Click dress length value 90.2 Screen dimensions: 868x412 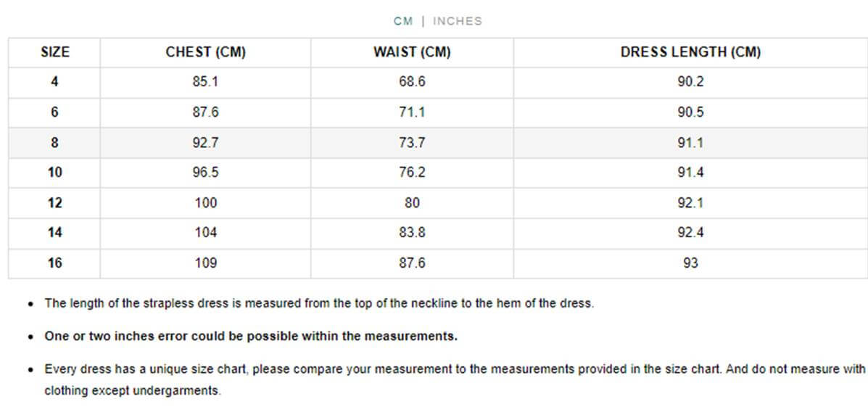tap(690, 82)
